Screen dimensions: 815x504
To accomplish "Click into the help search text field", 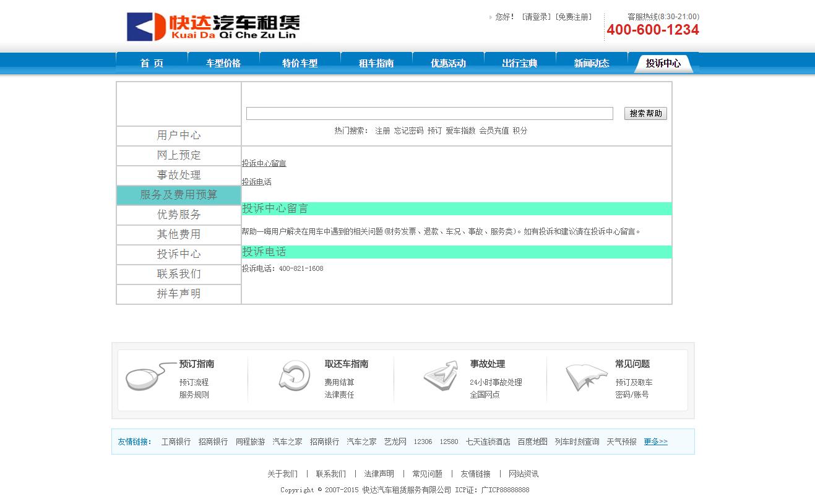I will coord(429,114).
